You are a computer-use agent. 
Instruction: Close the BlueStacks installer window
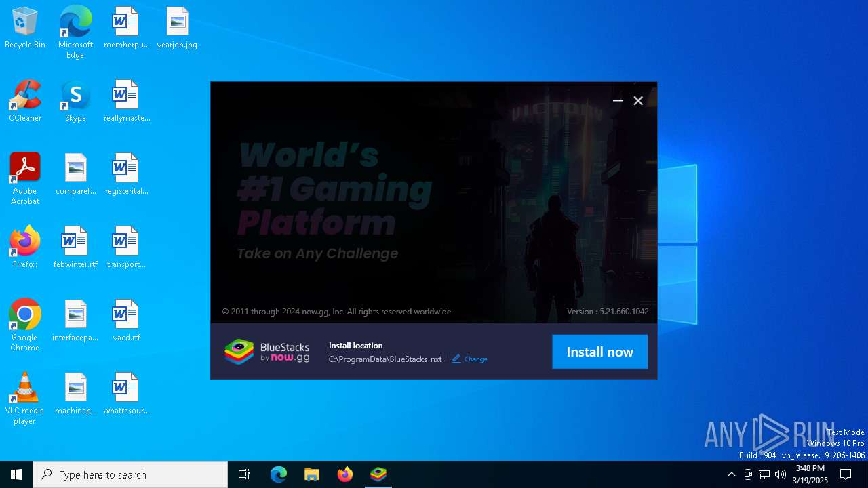(638, 100)
